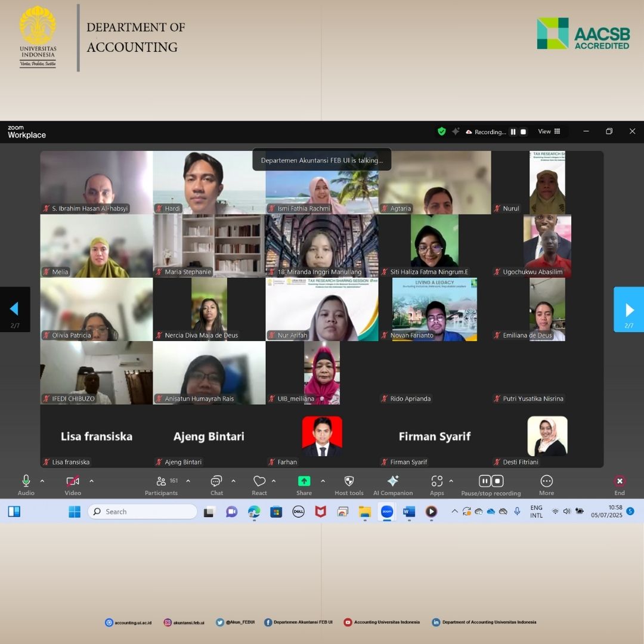The width and height of the screenshot is (644, 644).
Task: Go to next page of participants
Action: coord(628,309)
